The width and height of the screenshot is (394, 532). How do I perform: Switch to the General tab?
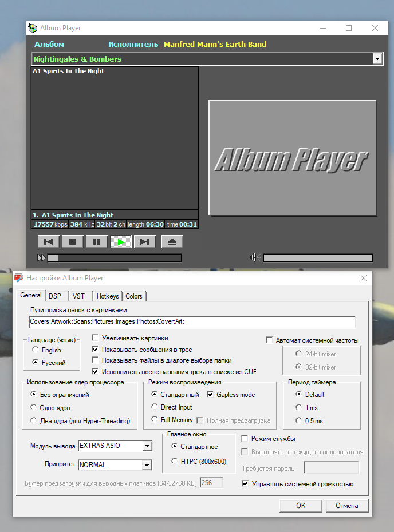pos(31,295)
